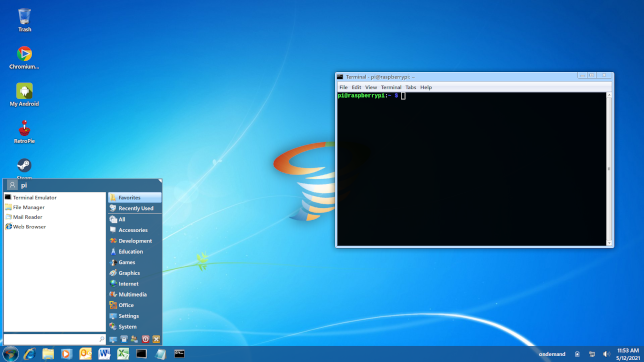
Task: Open the volume speaker icon in system tray
Action: [x=606, y=354]
